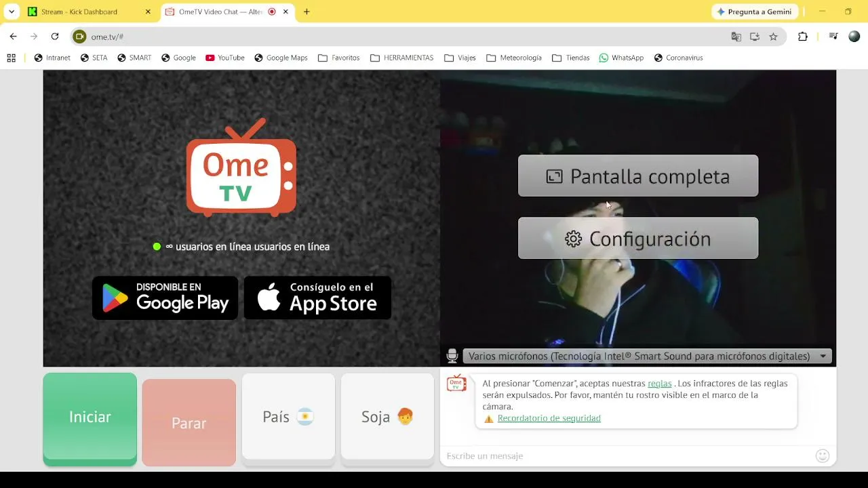Screen dimensions: 868x488
Task: Open the browser extensions puzzle icon
Action: coord(803,37)
